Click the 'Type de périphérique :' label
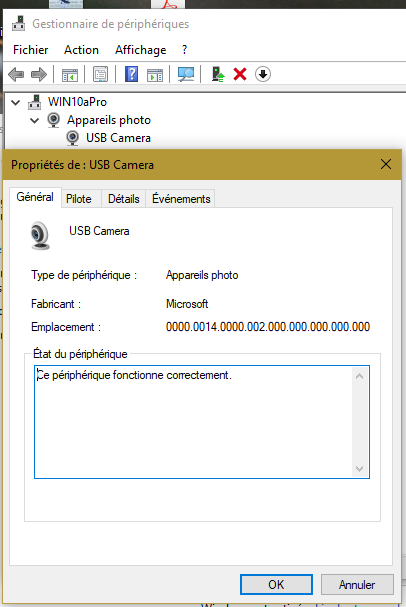The height and width of the screenshot is (607, 406). click(84, 275)
